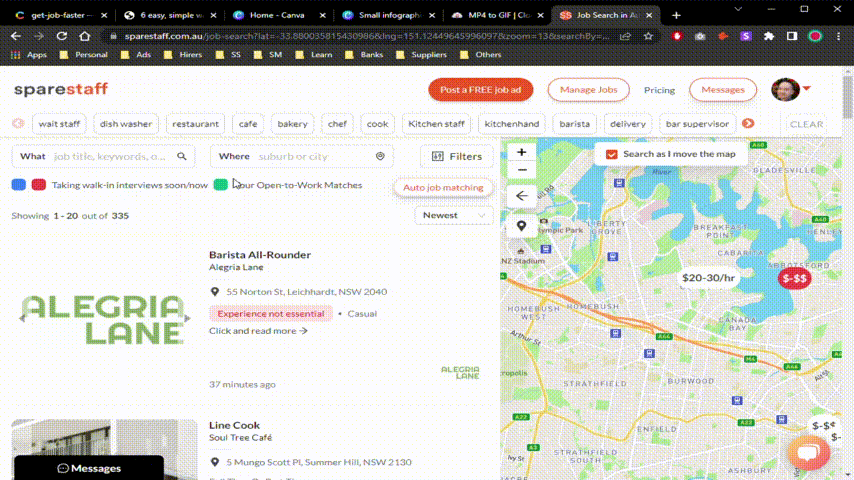
Task: Click the sparestaff logo
Action: [61, 89]
